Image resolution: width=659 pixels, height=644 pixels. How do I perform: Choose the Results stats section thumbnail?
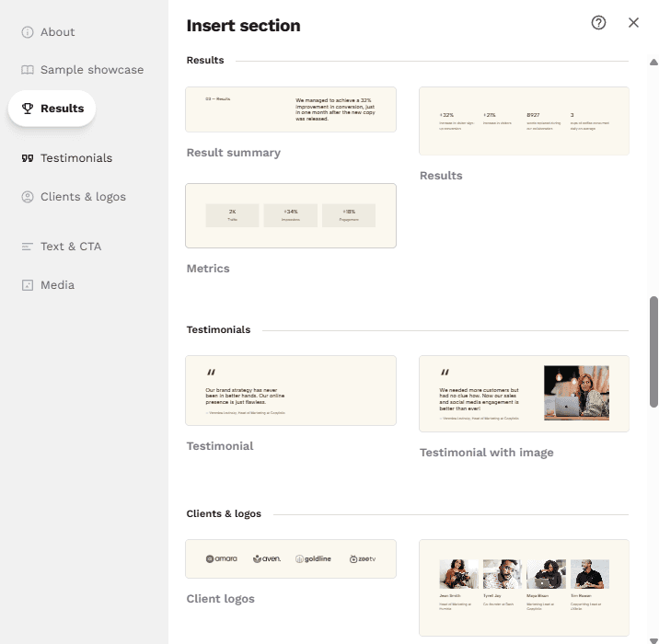click(x=524, y=121)
